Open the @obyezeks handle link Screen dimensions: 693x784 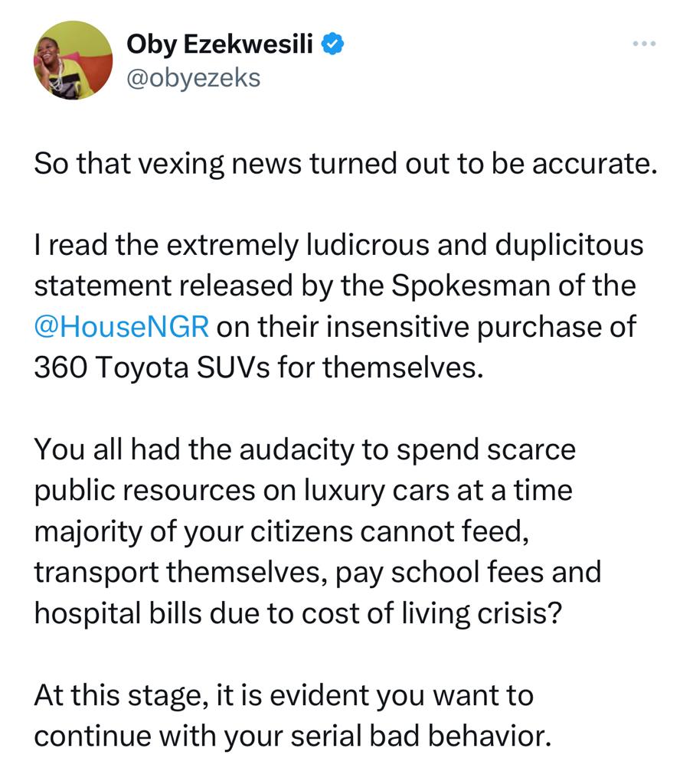tap(194, 77)
